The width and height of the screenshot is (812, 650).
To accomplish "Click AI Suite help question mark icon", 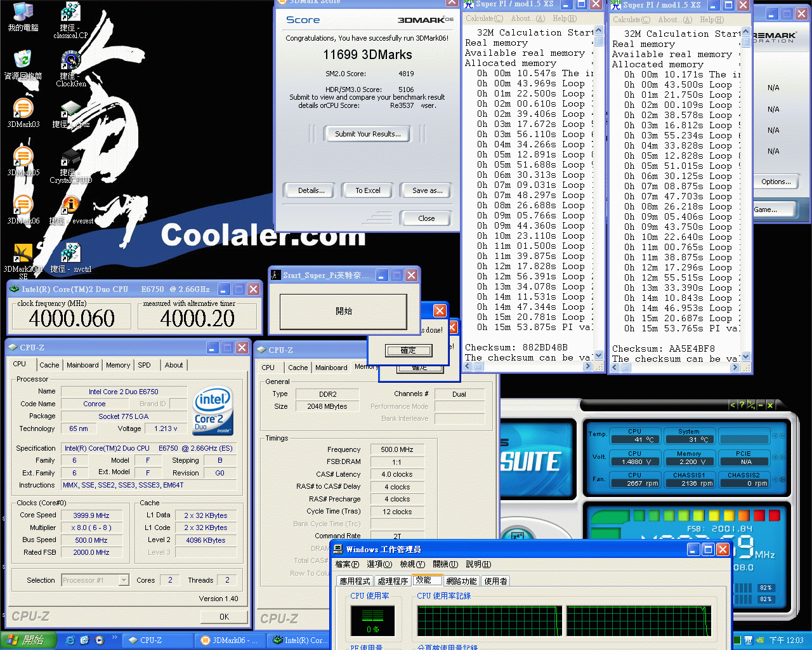I will pos(742,404).
